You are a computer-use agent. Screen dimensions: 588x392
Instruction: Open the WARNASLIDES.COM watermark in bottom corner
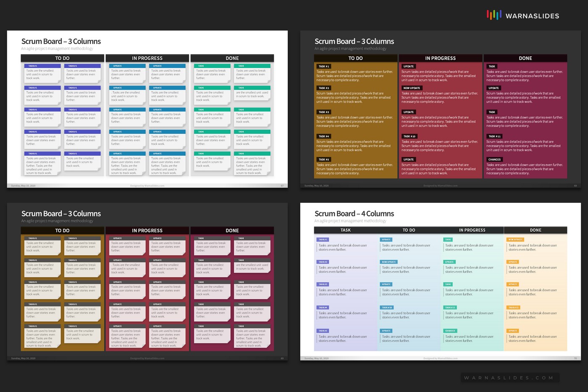pyautogui.click(x=509, y=378)
